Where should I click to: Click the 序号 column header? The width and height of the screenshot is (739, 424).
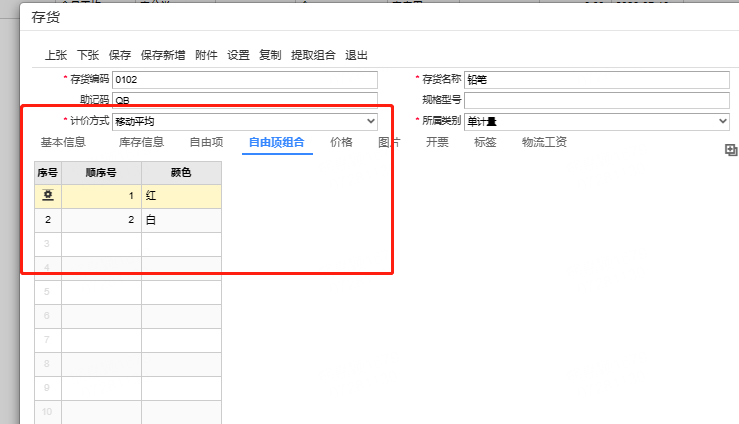(x=48, y=173)
